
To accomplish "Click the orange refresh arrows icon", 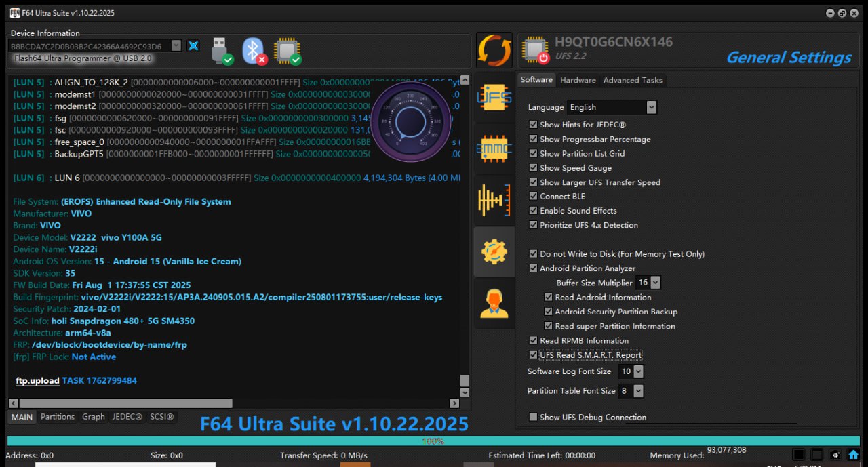I will point(494,50).
